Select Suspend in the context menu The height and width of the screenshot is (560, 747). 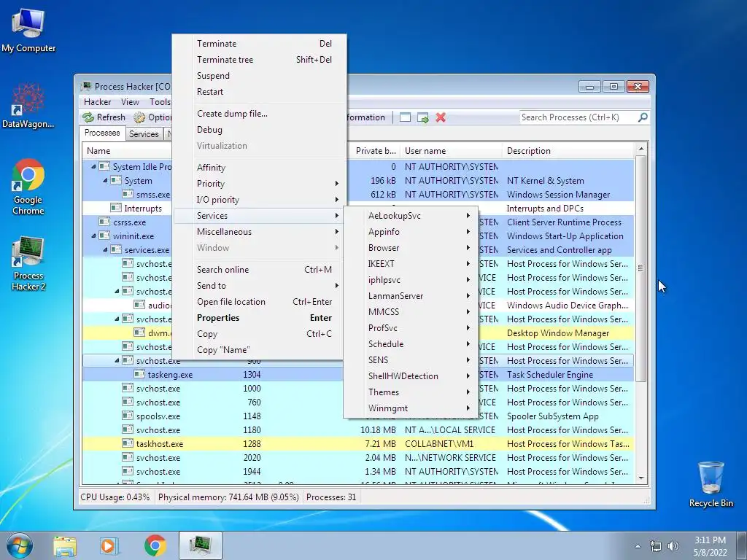[258, 76]
